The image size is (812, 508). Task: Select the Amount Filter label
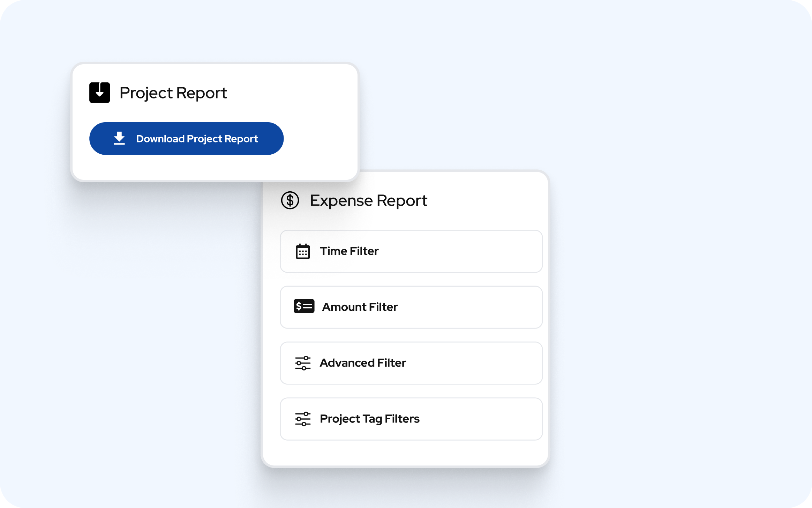(x=360, y=307)
